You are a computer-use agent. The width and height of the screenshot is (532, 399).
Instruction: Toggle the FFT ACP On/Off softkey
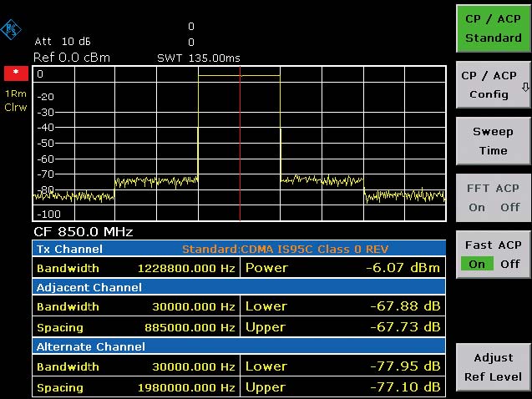493,197
